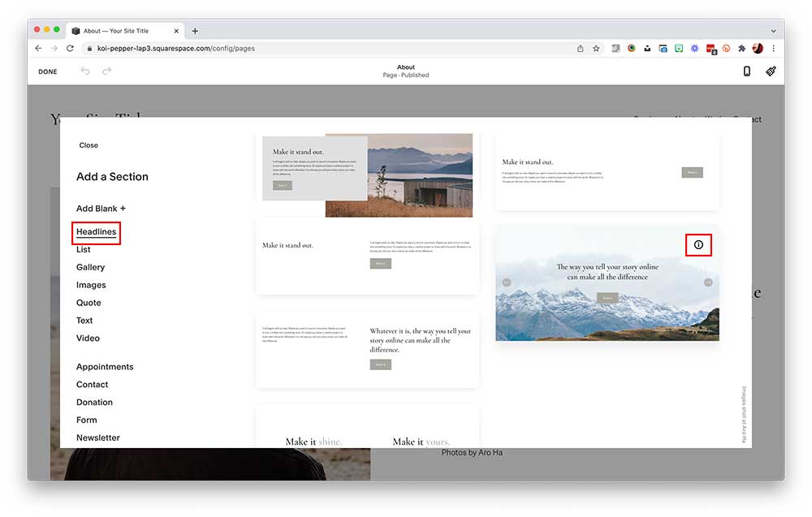This screenshot has width=812, height=517.
Task: Choose Add Blank section
Action: [x=101, y=209]
